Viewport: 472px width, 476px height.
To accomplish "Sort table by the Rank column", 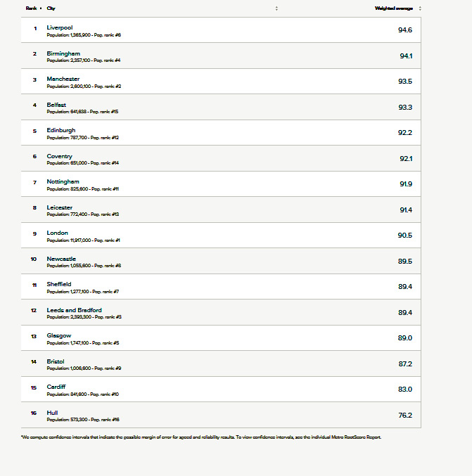I will click(41, 8).
